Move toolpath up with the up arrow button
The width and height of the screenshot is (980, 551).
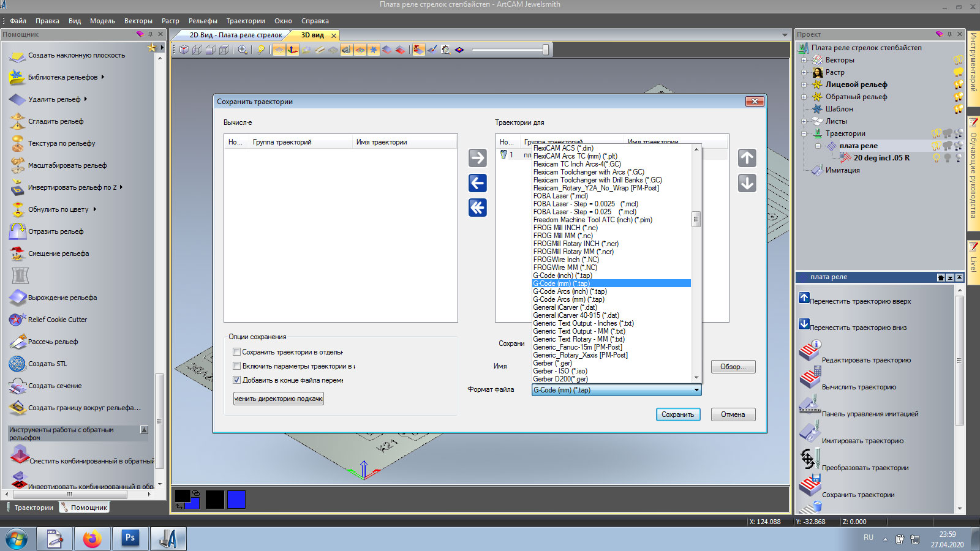click(747, 158)
